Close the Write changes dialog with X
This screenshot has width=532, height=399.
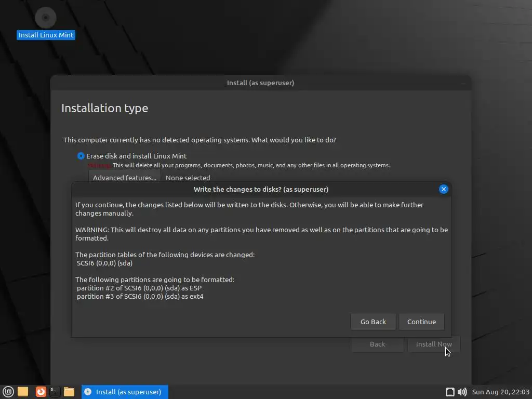click(444, 189)
